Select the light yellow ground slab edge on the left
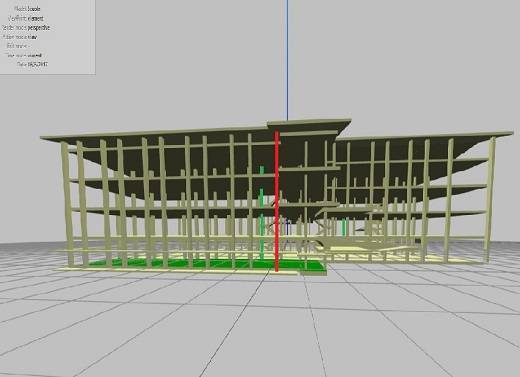The height and width of the screenshot is (377, 520). [72, 268]
